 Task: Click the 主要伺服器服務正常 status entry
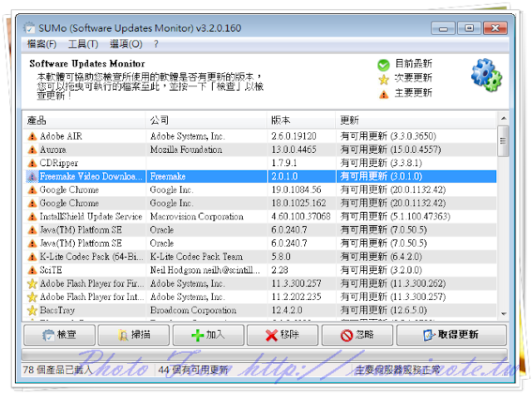[x=397, y=370]
